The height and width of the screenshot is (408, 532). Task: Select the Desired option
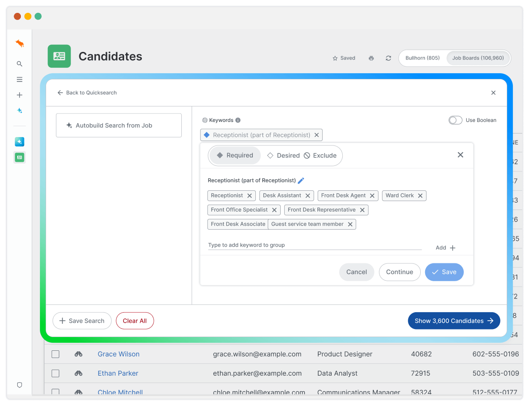pos(283,156)
